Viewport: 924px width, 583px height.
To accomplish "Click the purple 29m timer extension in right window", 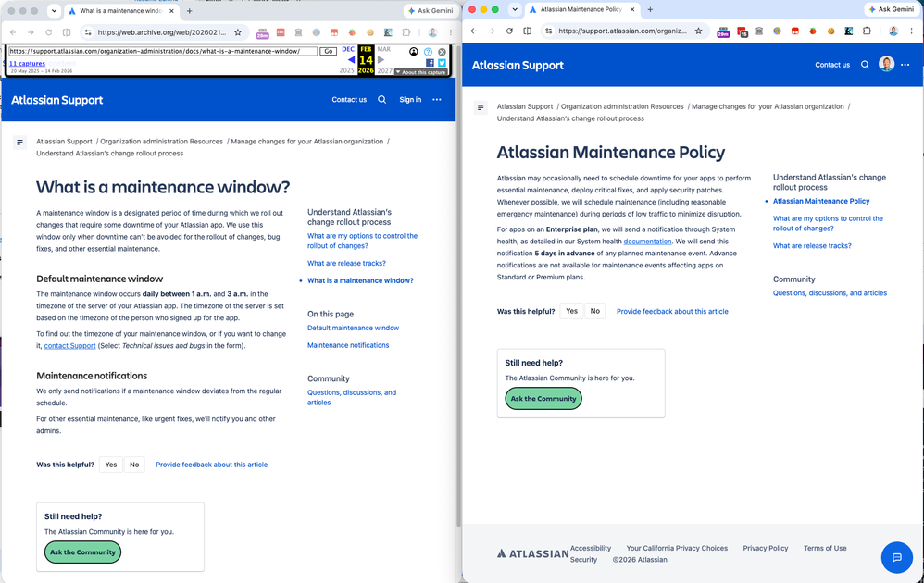I will point(723,32).
